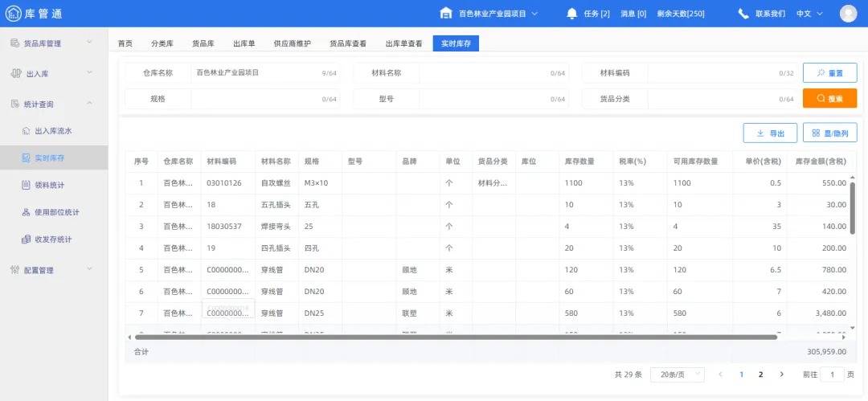This screenshot has height=401, width=868.
Task: Click the 导出 export button
Action: [x=770, y=133]
